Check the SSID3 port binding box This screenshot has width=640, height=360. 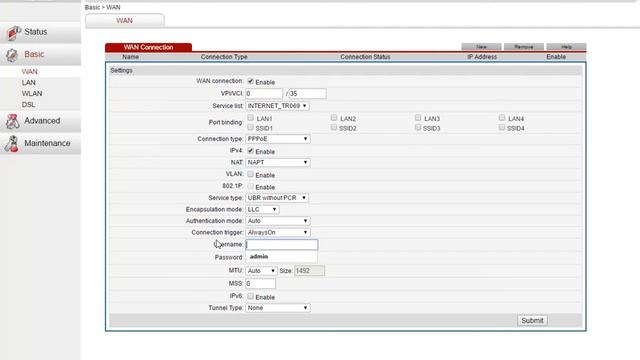(x=418, y=127)
